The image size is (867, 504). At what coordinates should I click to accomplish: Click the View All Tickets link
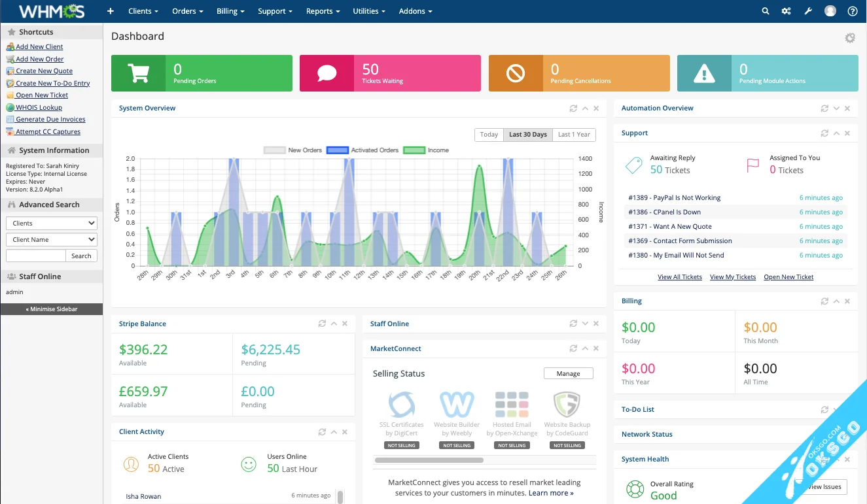tap(679, 277)
